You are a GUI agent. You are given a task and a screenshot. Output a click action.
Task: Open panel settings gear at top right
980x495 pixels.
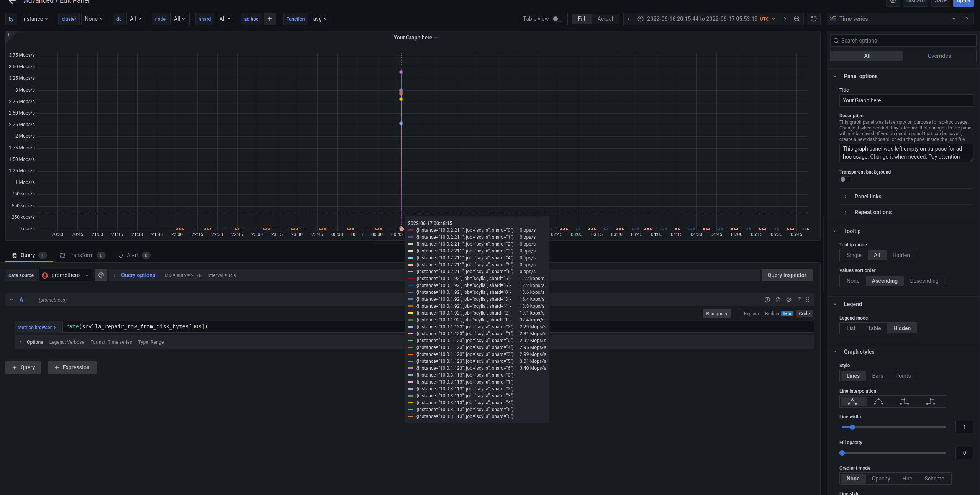click(893, 3)
